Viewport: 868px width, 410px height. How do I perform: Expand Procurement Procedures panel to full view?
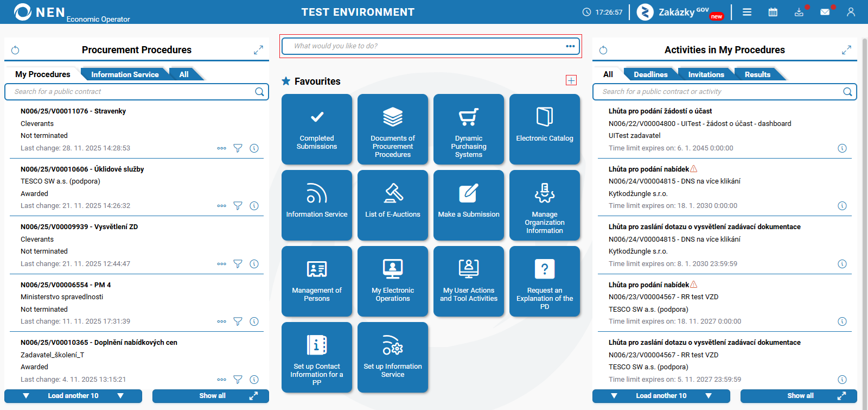(x=258, y=50)
